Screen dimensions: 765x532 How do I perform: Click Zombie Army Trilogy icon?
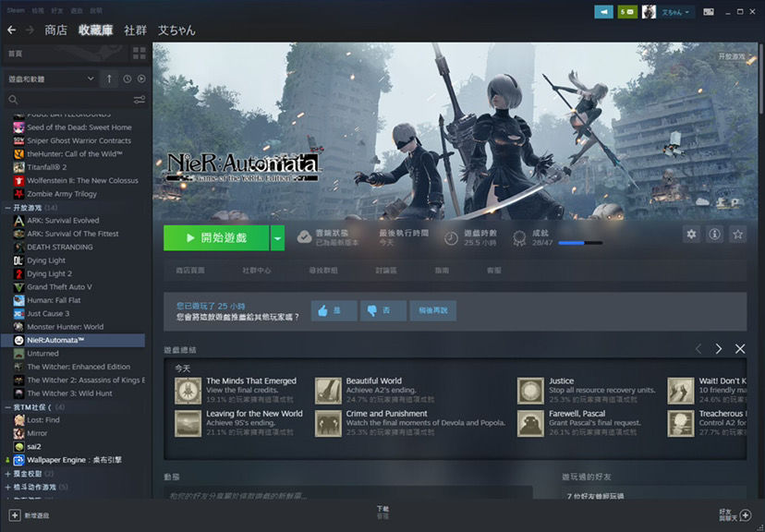coord(18,194)
